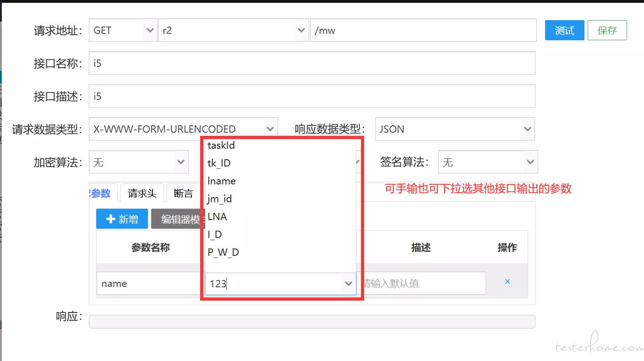
Task: Switch to the 参数 tab
Action: (x=103, y=194)
